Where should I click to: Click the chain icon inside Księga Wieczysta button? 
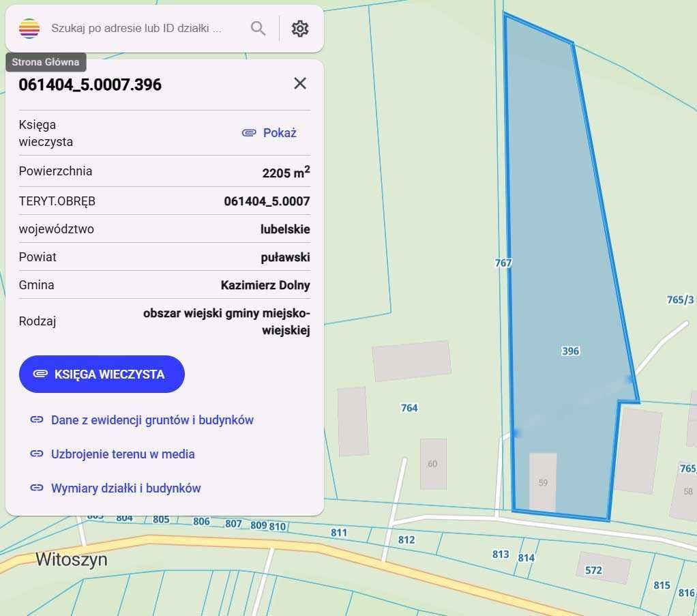click(40, 374)
